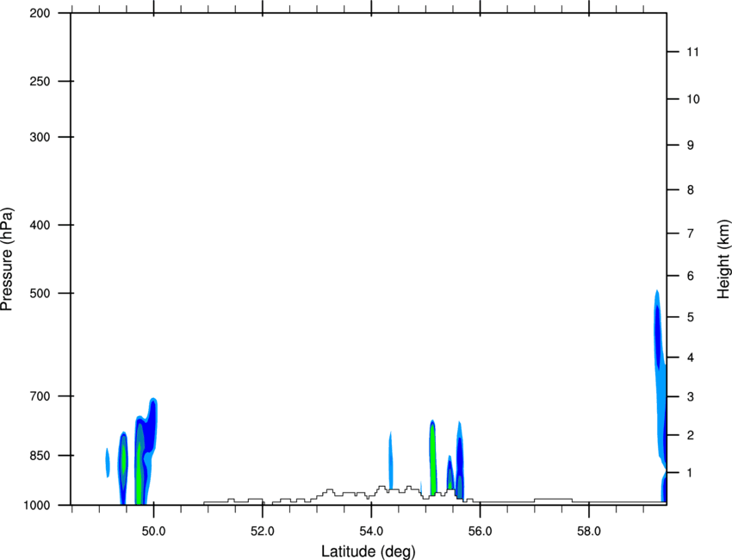Screen dimensions: 732x560
Task: Select the 300 pressure tick label
Action: (40, 137)
